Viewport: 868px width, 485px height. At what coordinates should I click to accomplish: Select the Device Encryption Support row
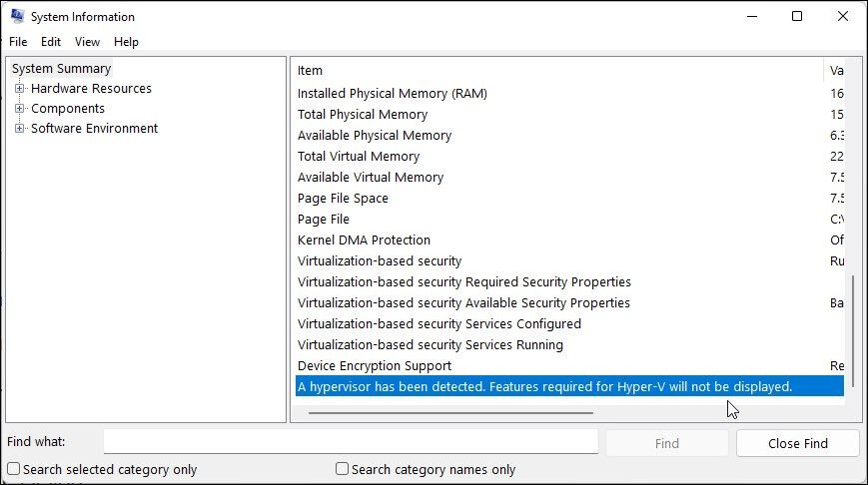(x=375, y=366)
